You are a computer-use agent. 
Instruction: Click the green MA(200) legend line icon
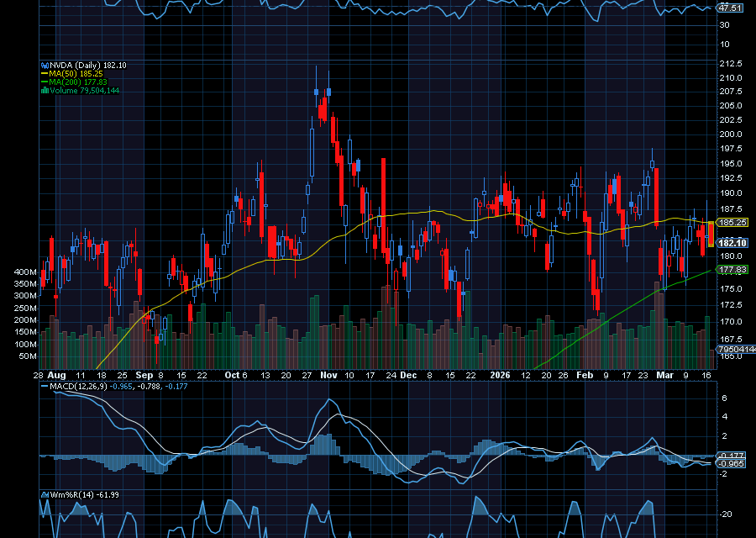pos(45,82)
